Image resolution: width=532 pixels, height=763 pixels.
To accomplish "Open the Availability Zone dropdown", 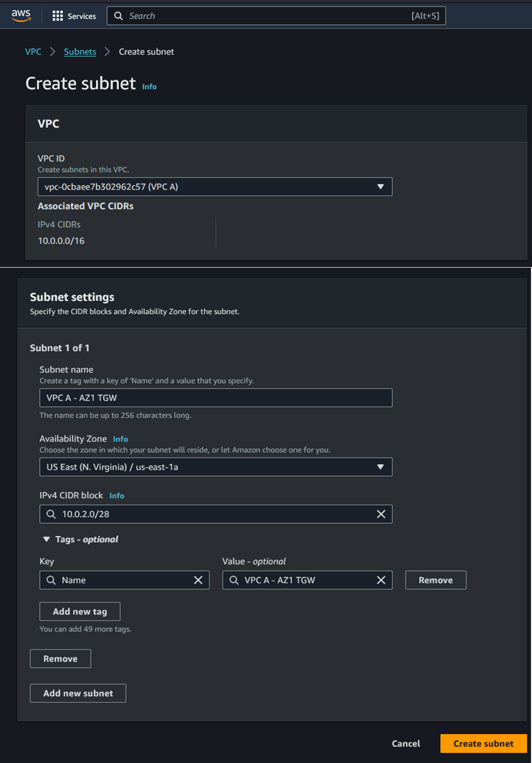I will pyautogui.click(x=216, y=467).
